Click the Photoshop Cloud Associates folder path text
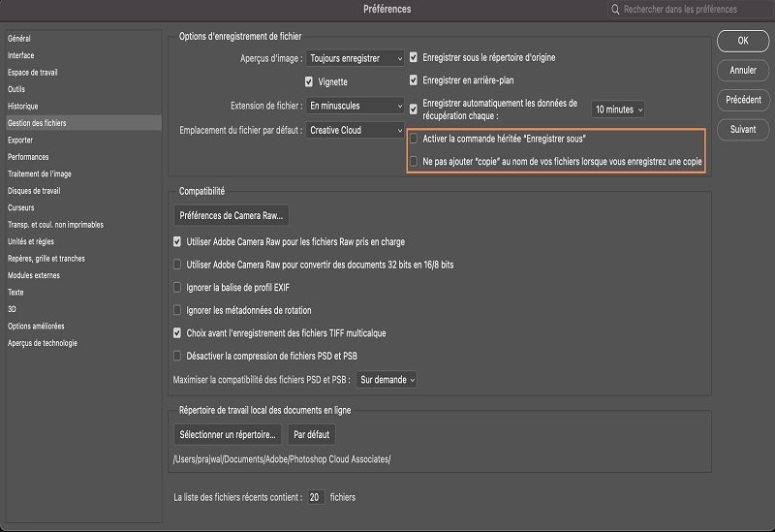 click(x=282, y=459)
